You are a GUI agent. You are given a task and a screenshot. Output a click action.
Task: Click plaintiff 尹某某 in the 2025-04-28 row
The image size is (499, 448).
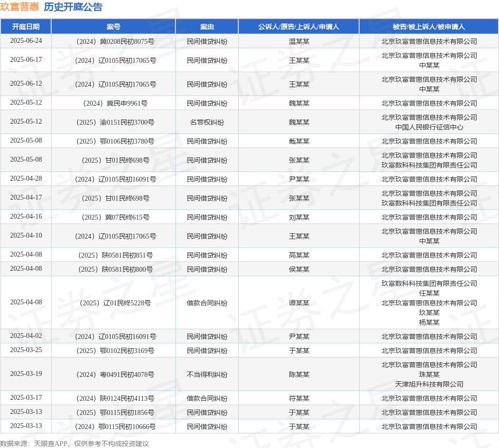point(299,179)
